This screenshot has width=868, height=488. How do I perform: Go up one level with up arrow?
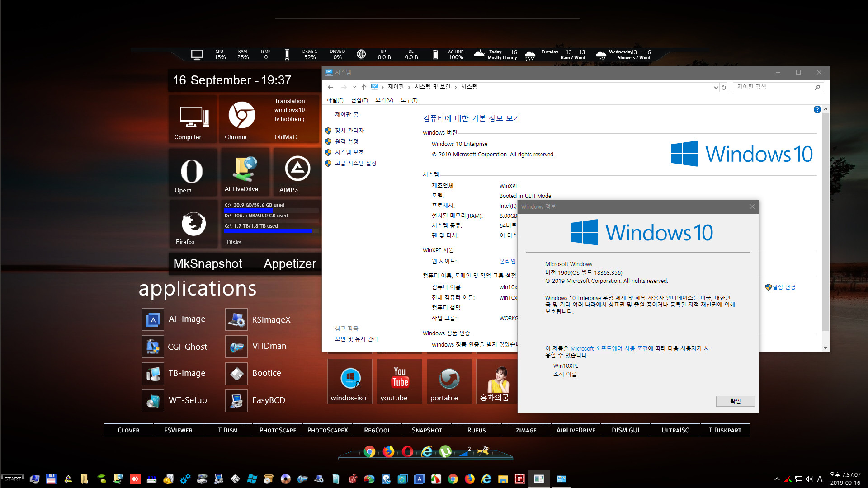(x=364, y=87)
